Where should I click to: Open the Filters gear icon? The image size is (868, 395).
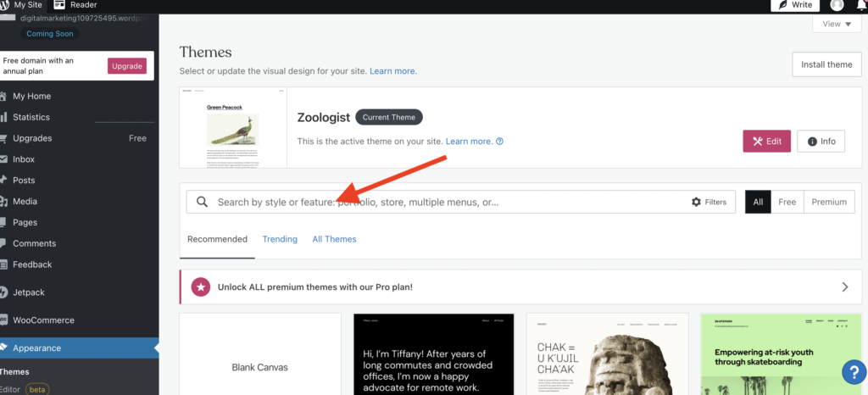[x=696, y=202]
